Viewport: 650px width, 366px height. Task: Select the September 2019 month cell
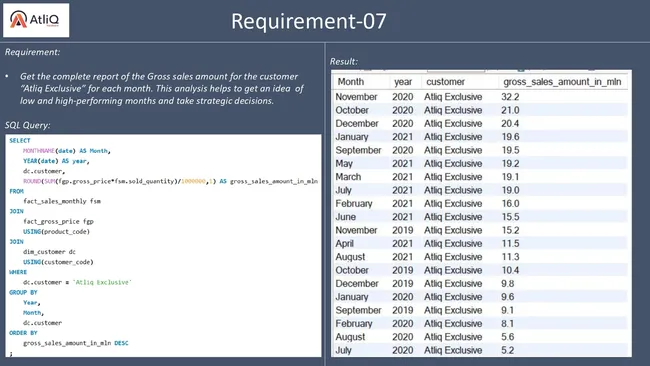358,310
